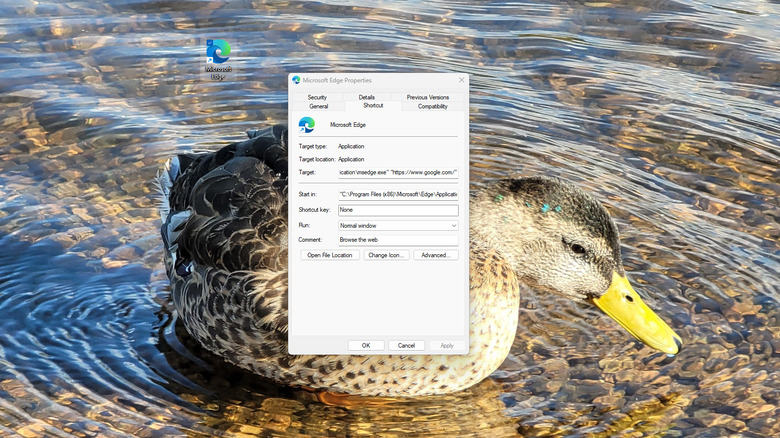Go to the Previous Versions tab

(x=428, y=97)
